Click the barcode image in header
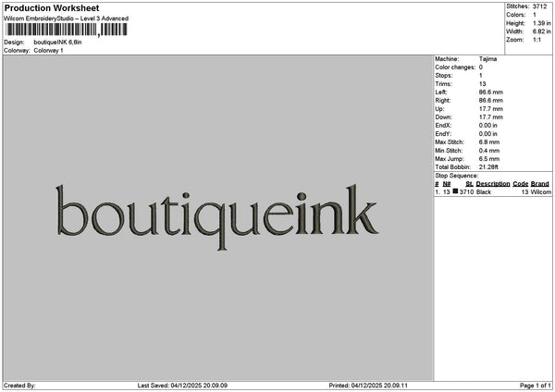 tap(67, 30)
